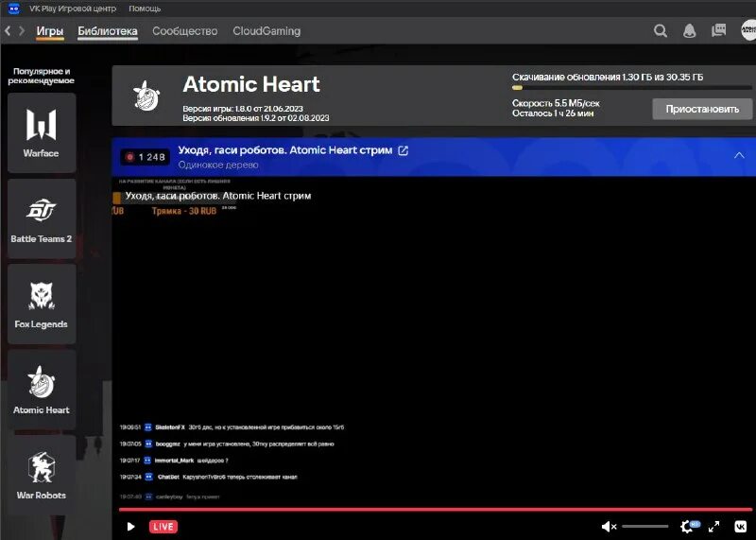Click the Atomic Heart title heading
This screenshot has width=756, height=540.
coord(251,84)
